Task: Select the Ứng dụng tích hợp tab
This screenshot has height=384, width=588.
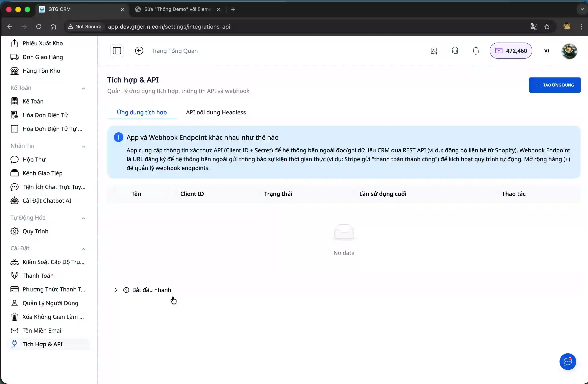Action: [142, 112]
